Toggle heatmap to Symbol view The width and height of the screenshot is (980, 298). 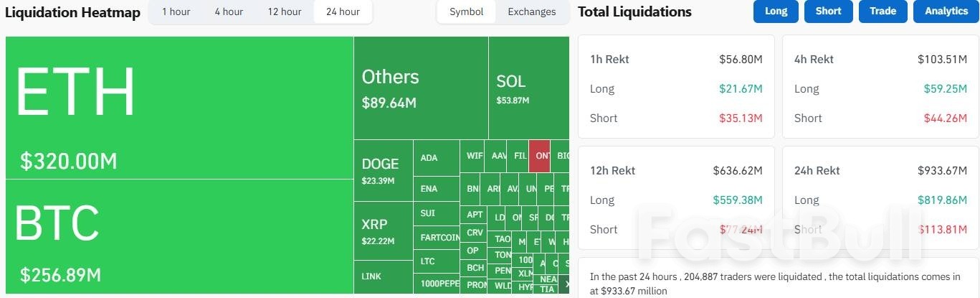[467, 12]
